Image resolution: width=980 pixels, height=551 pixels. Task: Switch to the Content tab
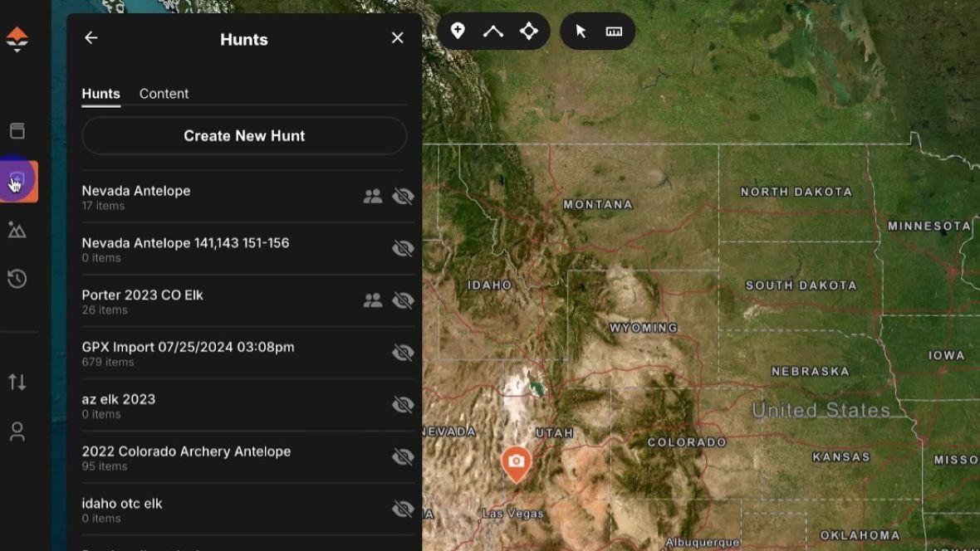click(164, 93)
